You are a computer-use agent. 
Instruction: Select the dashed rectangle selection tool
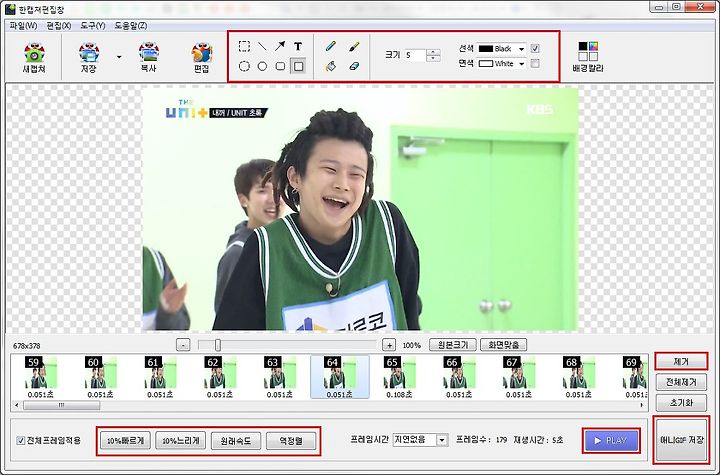point(244,46)
